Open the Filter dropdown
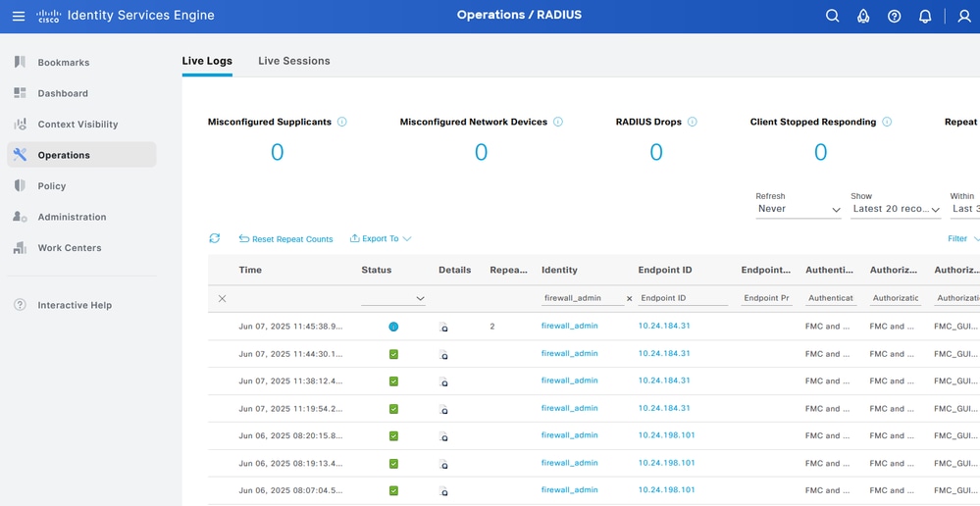 [963, 238]
